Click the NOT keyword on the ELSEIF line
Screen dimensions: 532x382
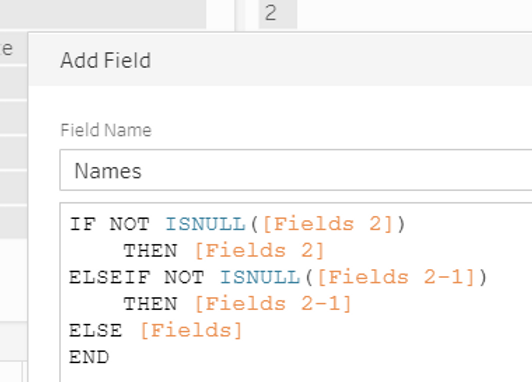pyautogui.click(x=184, y=277)
